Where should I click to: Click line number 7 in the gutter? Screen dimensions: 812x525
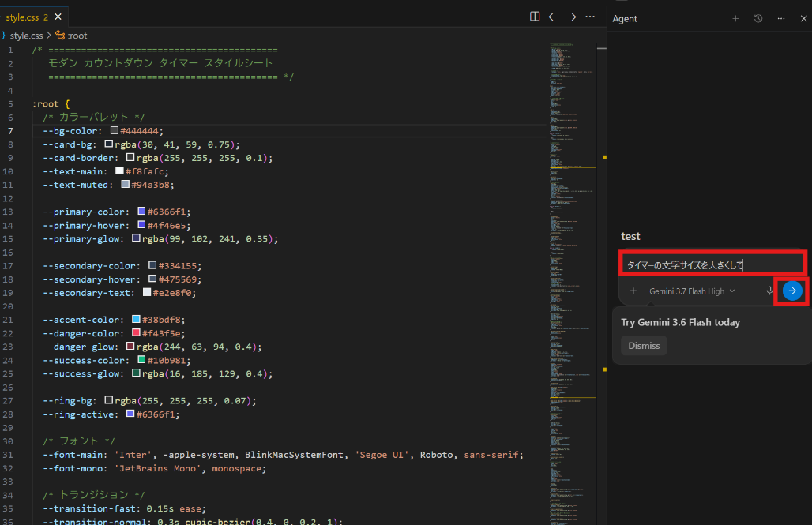pos(10,131)
